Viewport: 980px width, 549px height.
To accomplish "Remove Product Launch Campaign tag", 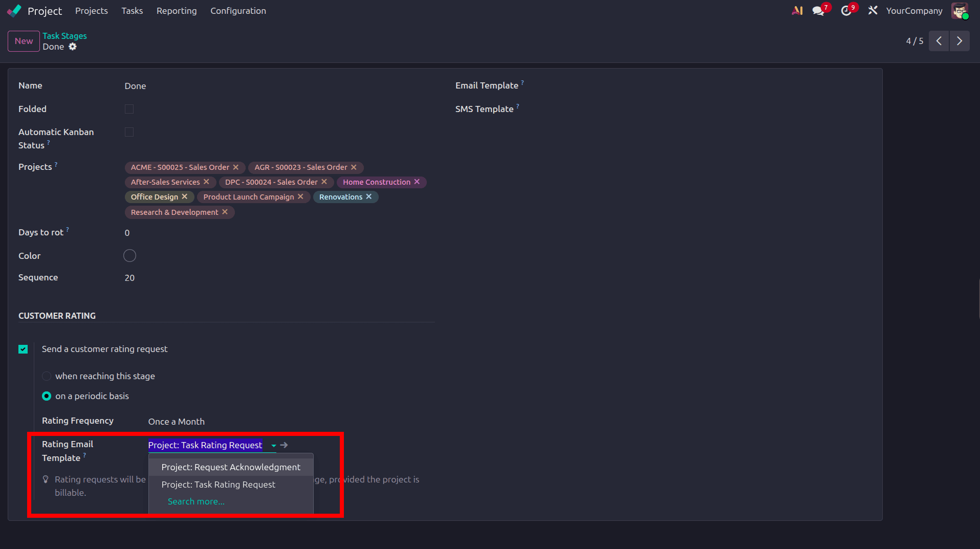I will tap(300, 196).
